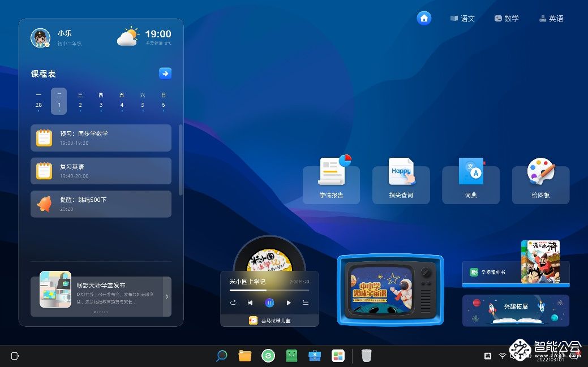Expand the 联想天骄学堂发布 news card chevron
The height and width of the screenshot is (367, 588).
point(166,296)
